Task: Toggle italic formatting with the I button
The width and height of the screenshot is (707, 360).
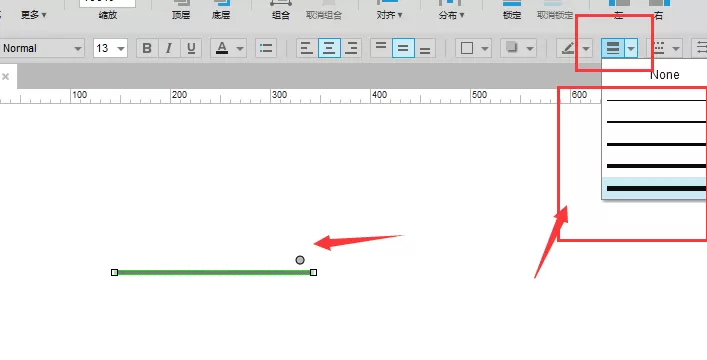Action: (x=169, y=48)
